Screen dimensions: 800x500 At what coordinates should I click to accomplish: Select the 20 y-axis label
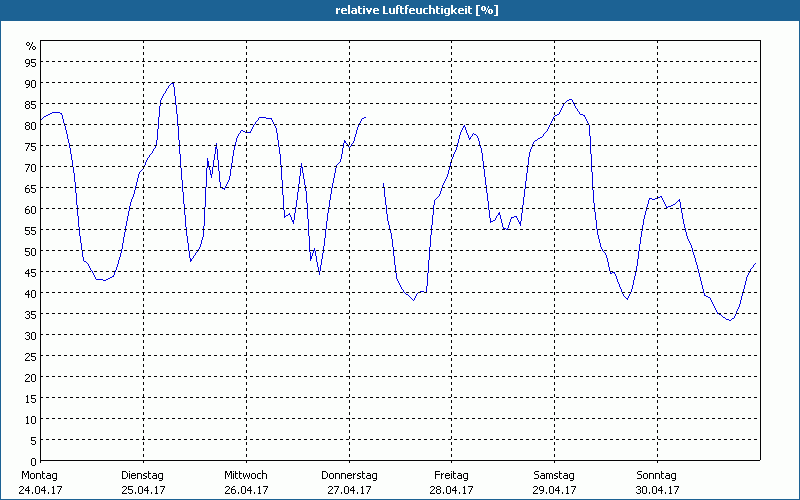[31, 377]
